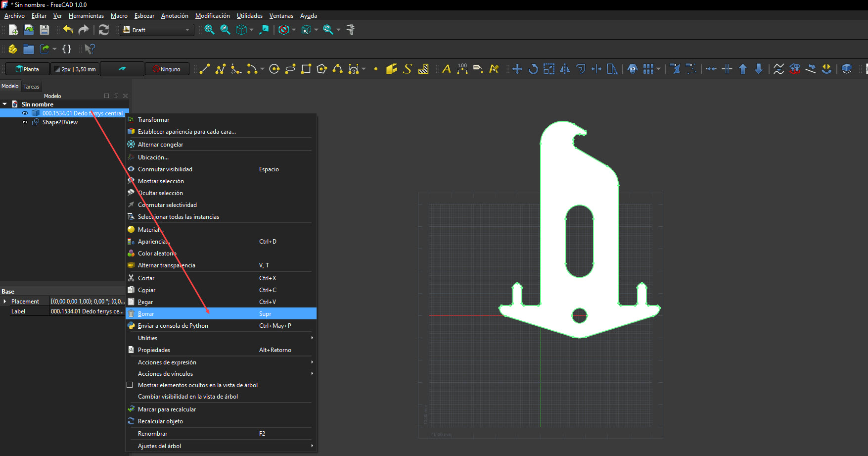
Task: Open the Modificación menu
Action: 213,16
